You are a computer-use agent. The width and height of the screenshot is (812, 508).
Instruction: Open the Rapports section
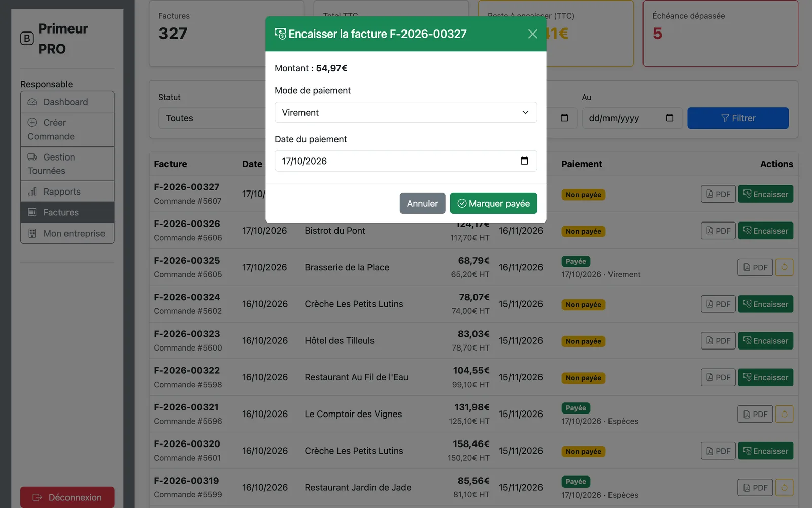click(67, 192)
